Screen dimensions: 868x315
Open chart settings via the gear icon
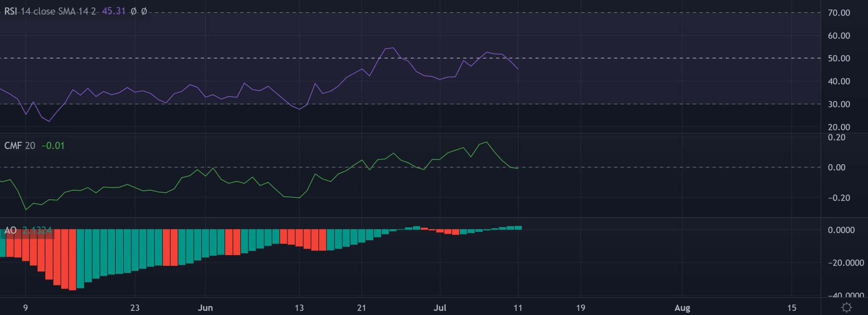pos(847,308)
